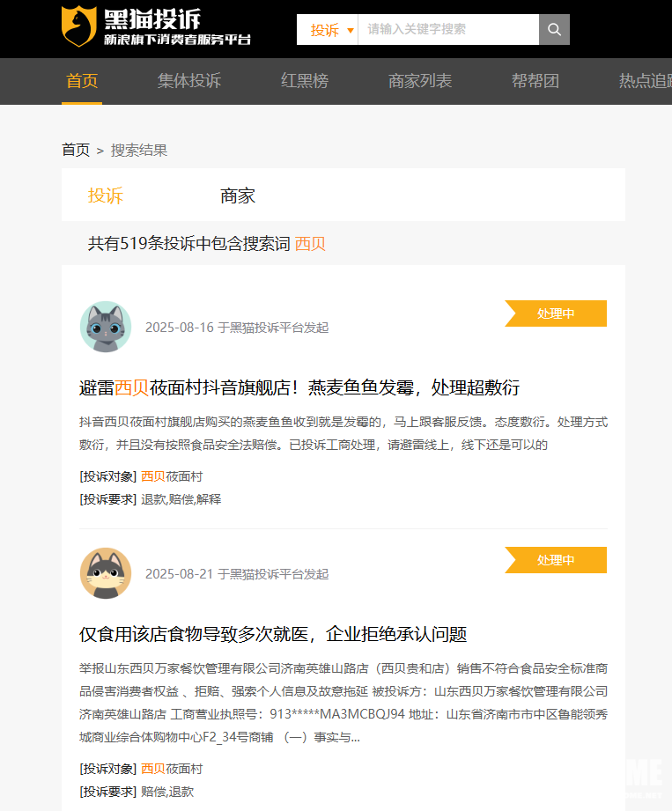Click the Black Cat shield logo icon
The width and height of the screenshot is (672, 811).
click(x=78, y=26)
